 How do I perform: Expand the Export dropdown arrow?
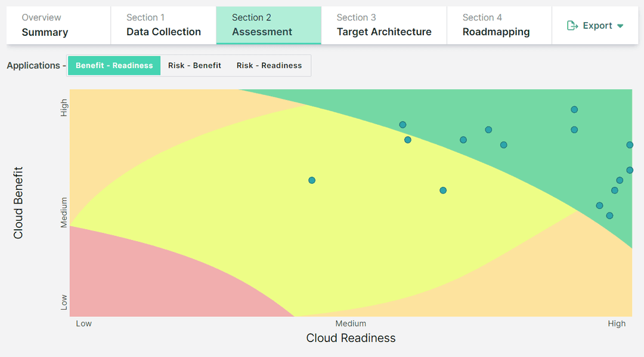tap(620, 26)
